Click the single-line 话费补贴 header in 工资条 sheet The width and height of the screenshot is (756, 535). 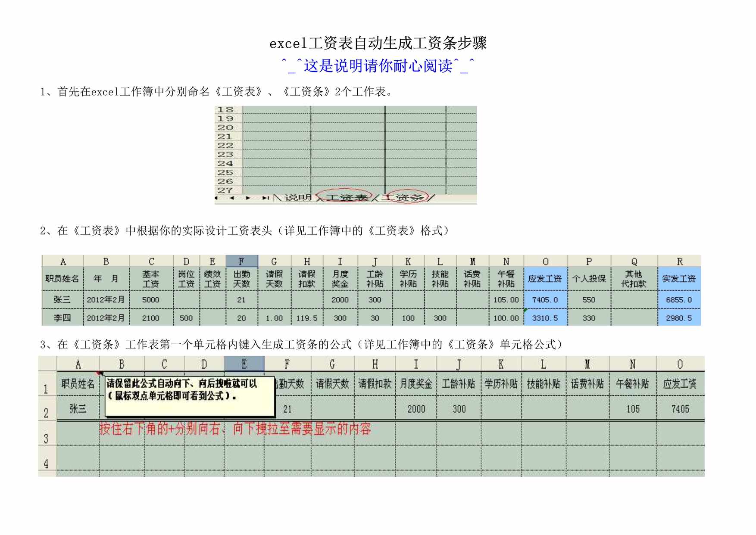(x=587, y=384)
